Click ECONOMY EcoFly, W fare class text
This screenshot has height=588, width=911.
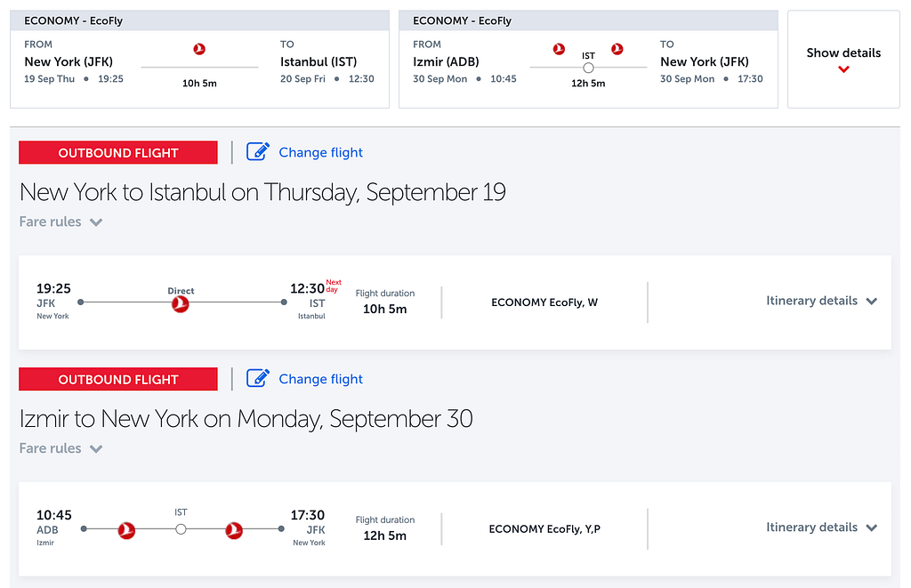544,302
